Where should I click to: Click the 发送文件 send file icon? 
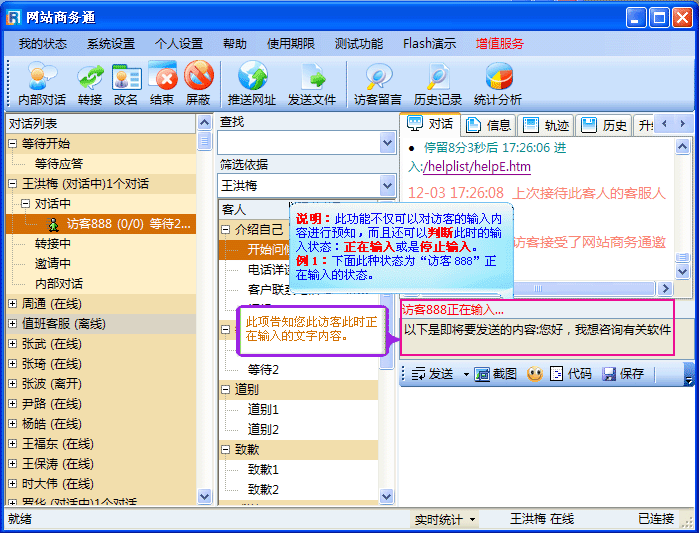coord(312,77)
